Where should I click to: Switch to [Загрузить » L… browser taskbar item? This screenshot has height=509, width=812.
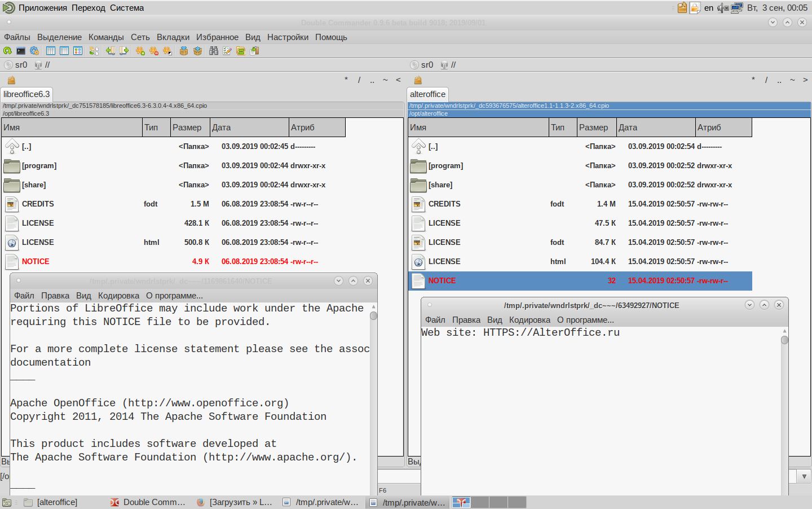[235, 502]
